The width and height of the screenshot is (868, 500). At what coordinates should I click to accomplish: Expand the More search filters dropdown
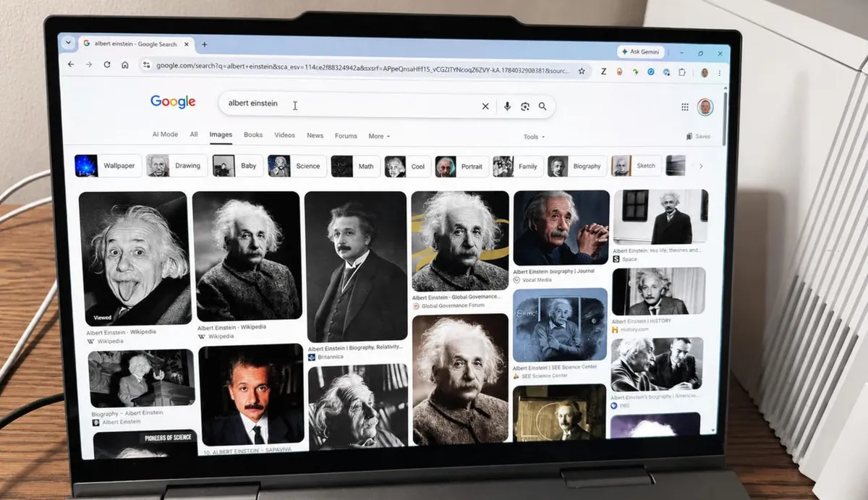point(379,136)
